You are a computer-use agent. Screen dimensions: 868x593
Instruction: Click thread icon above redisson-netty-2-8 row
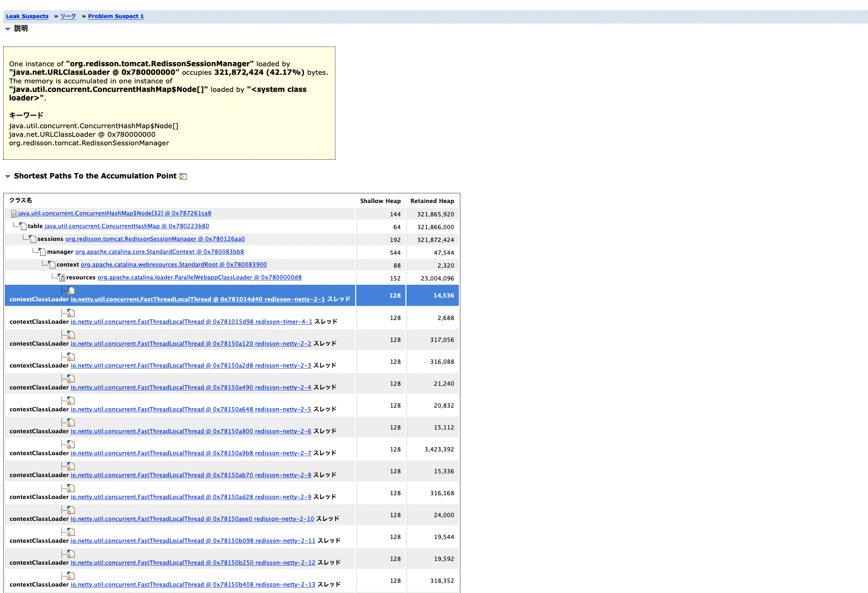tap(71, 466)
